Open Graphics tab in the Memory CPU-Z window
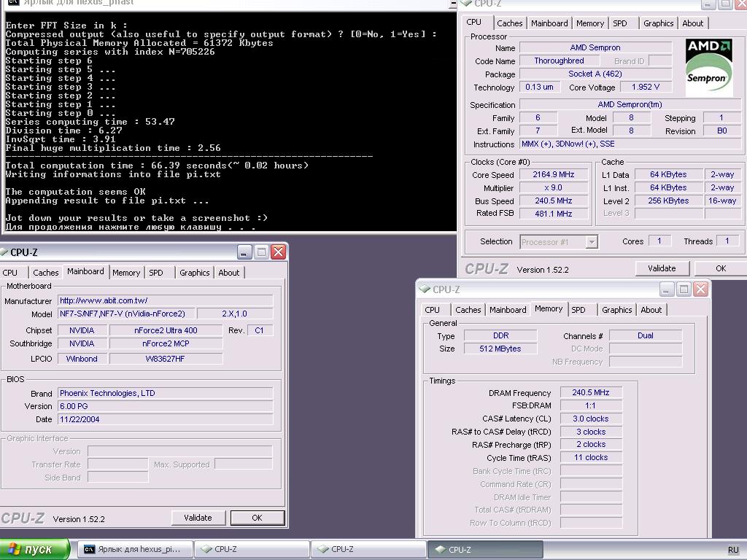Screen dimensions: 747x560 (617, 309)
